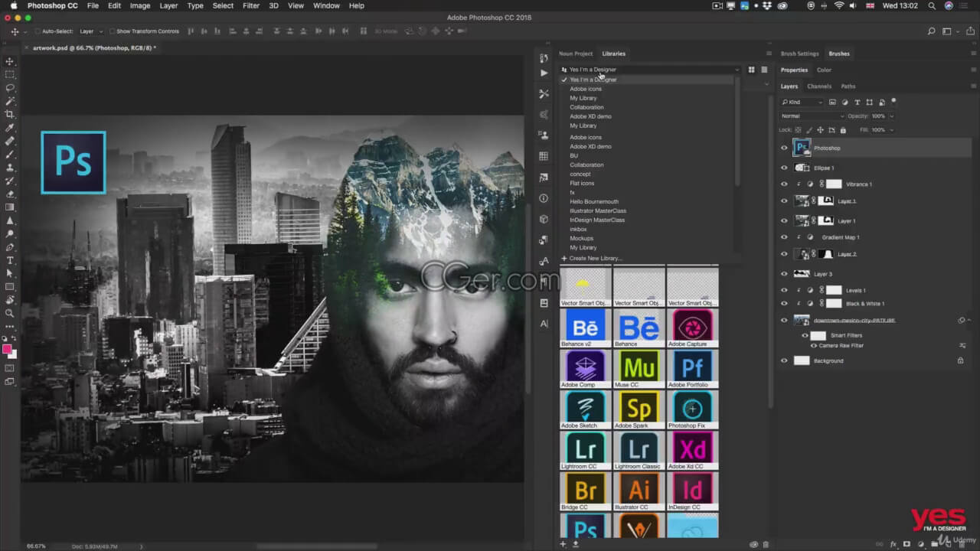This screenshot has height=551, width=980.
Task: Open the Libraries panel options menu
Action: pos(769,54)
